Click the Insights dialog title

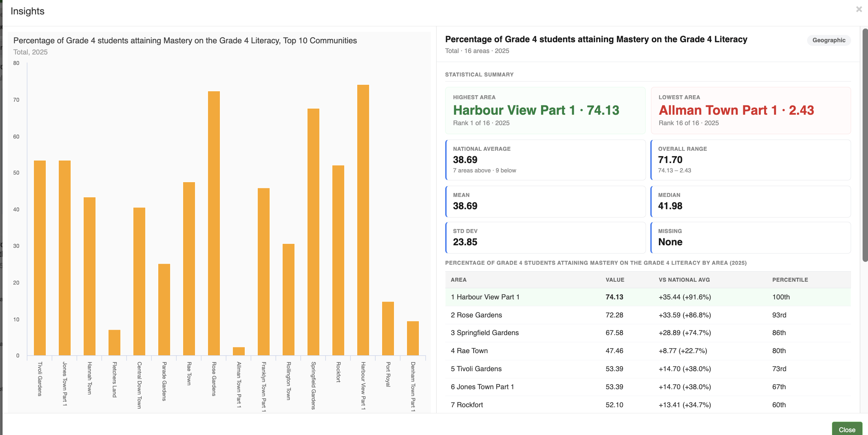click(27, 11)
